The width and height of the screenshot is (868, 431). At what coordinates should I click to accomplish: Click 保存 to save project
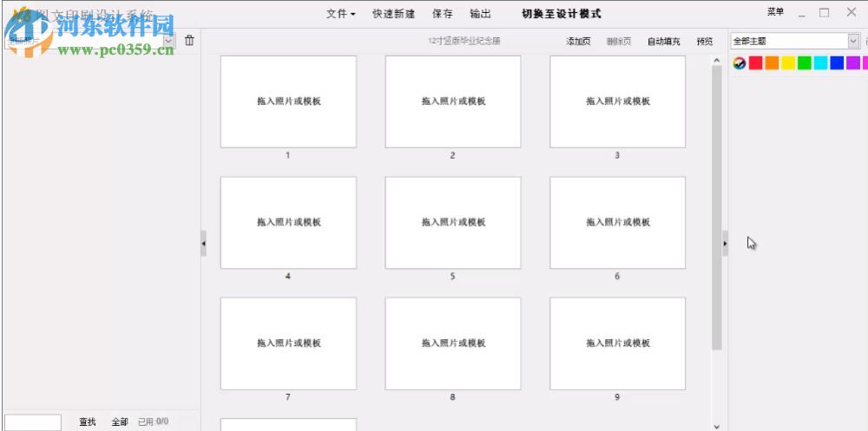pos(443,14)
